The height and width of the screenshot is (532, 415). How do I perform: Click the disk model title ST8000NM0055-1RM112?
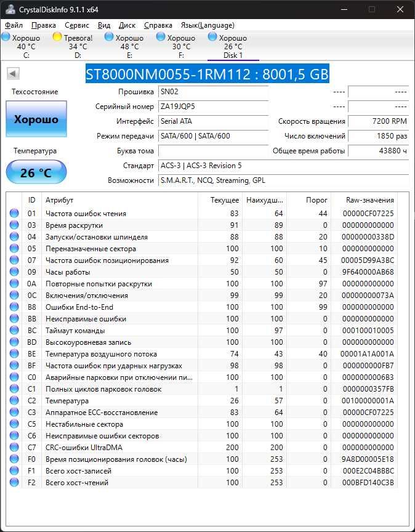pos(207,74)
